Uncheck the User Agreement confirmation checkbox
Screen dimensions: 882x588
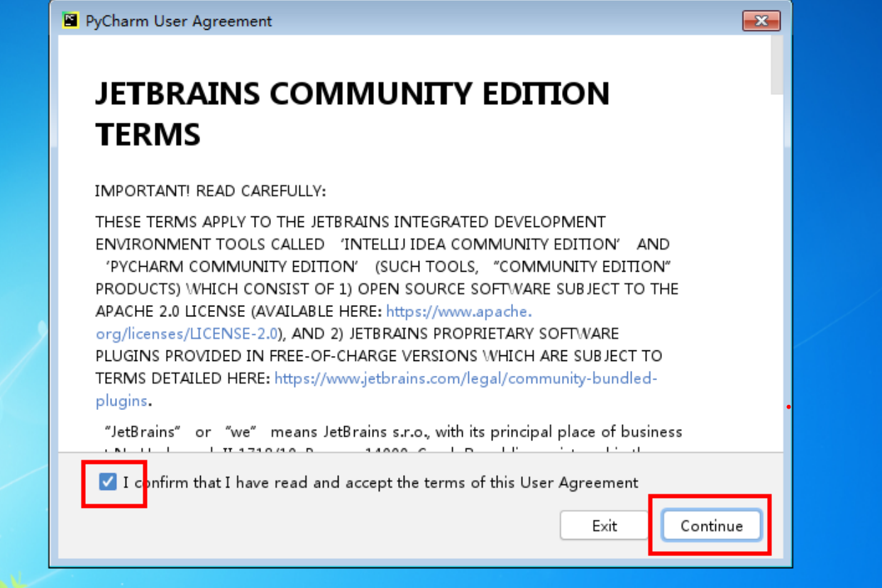tap(108, 482)
